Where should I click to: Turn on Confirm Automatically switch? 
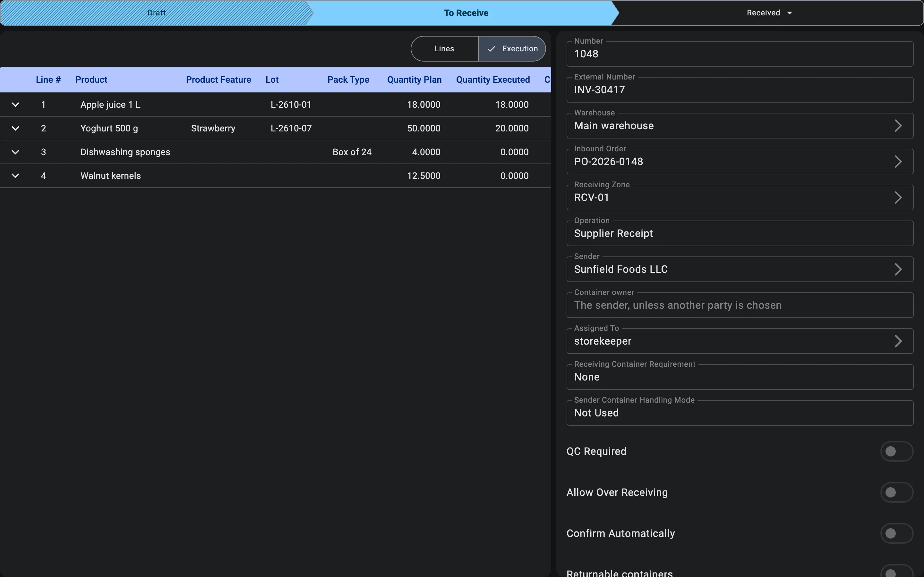[896, 533]
